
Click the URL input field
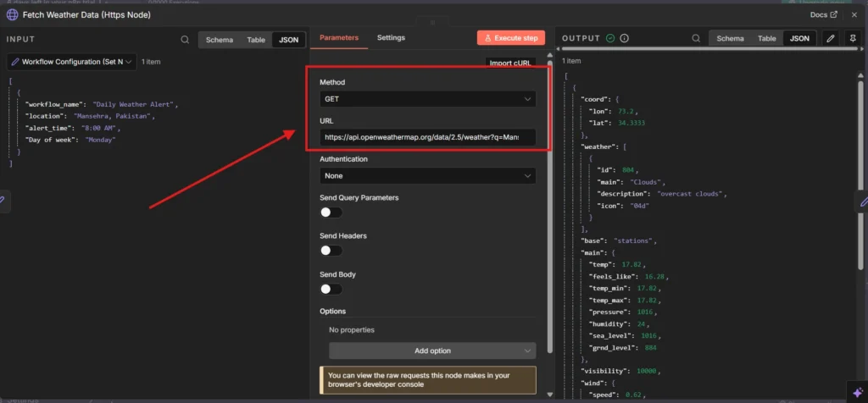427,137
